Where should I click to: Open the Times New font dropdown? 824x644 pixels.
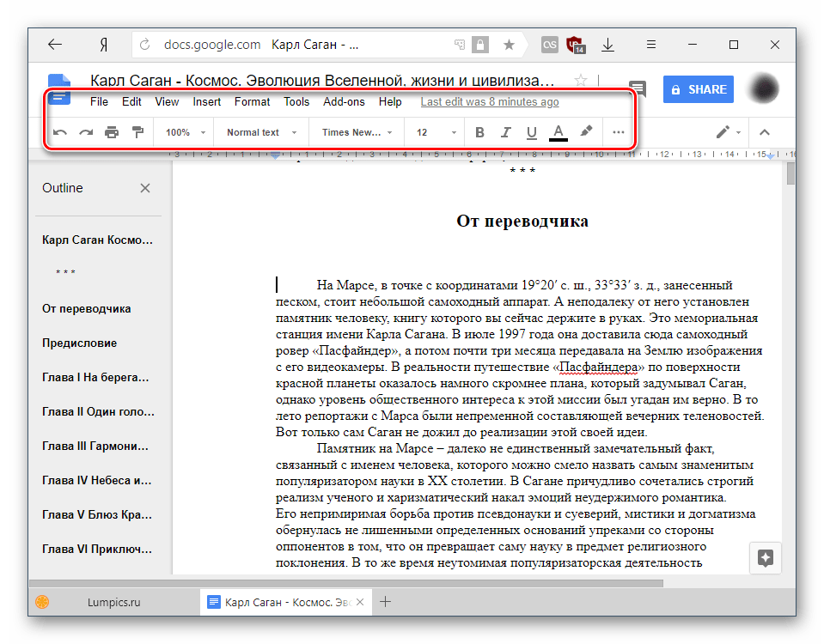pyautogui.click(x=357, y=132)
